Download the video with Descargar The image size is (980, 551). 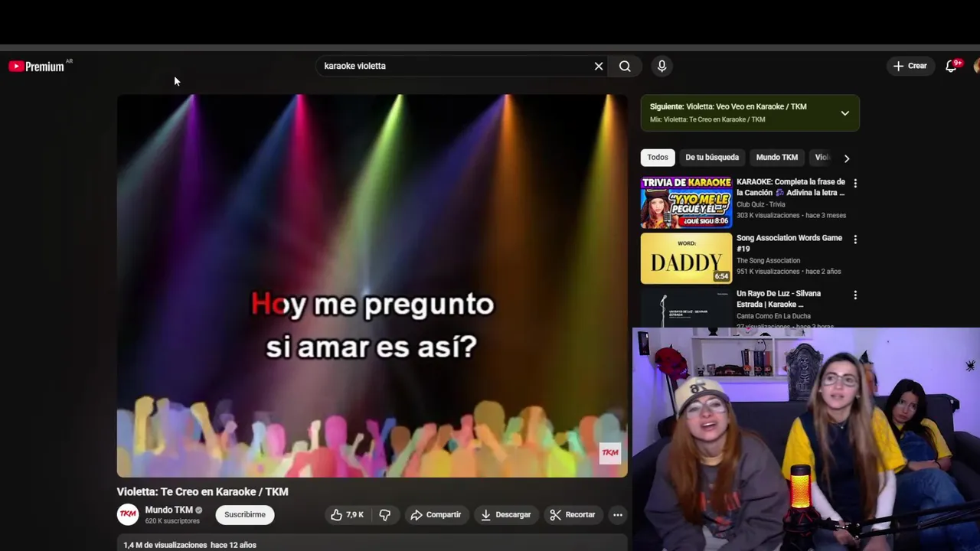[x=505, y=515]
